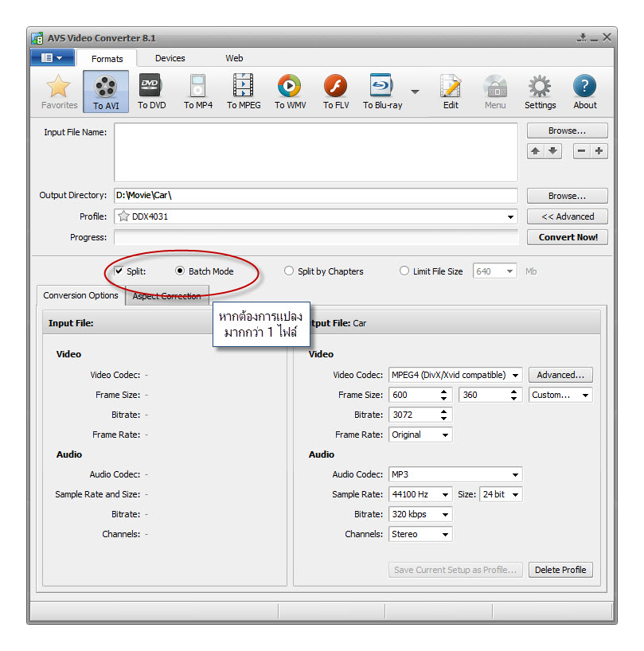Click Save Current Setup as Profile button
Viewport: 644px width, 651px height.
pos(455,570)
